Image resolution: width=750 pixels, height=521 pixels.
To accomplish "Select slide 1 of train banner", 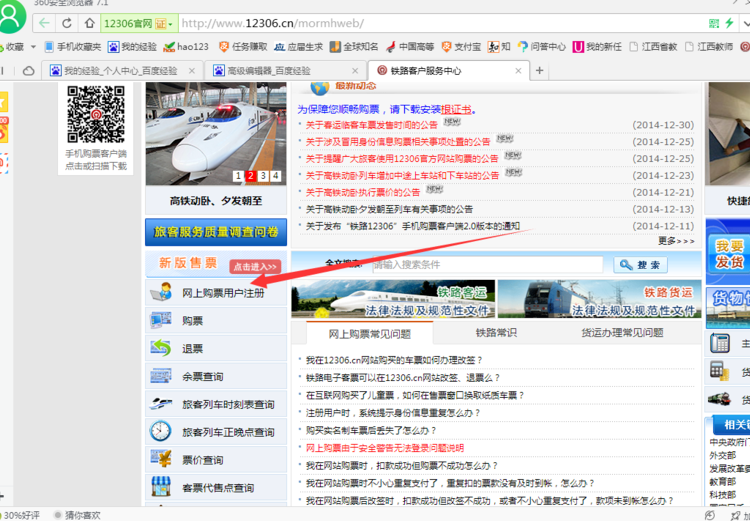I will click(238, 176).
